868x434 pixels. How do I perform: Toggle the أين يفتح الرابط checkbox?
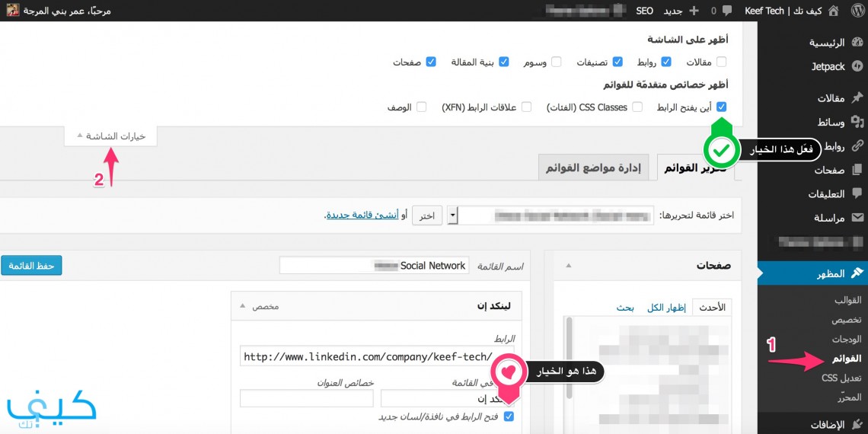(x=721, y=107)
